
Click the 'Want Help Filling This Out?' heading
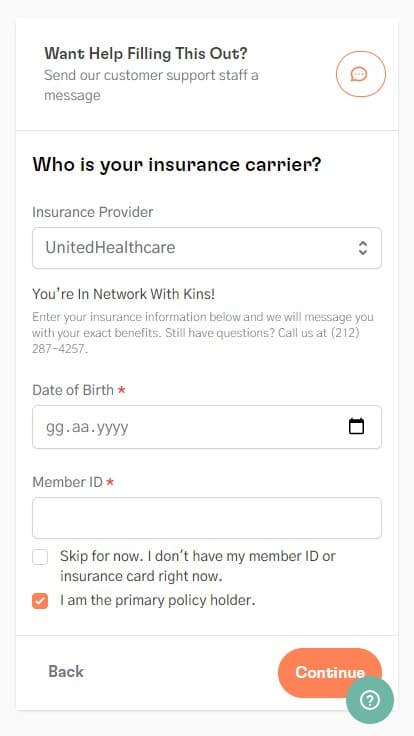[146, 54]
